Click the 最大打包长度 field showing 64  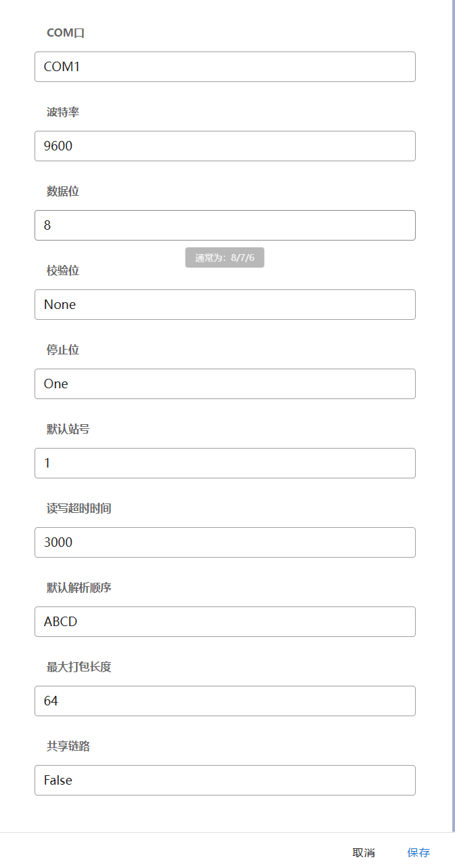pos(225,701)
